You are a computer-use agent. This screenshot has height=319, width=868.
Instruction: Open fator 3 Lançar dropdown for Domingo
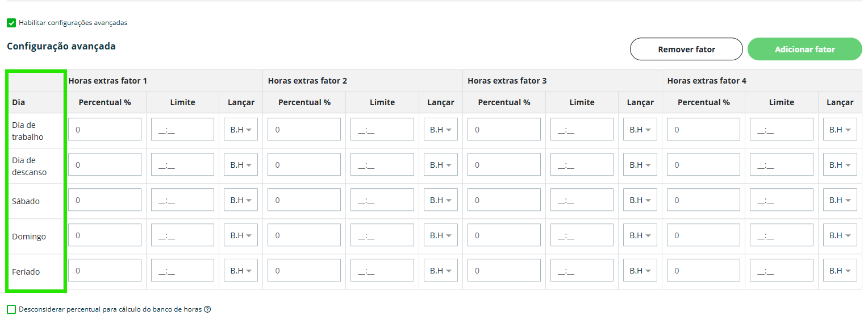point(640,235)
